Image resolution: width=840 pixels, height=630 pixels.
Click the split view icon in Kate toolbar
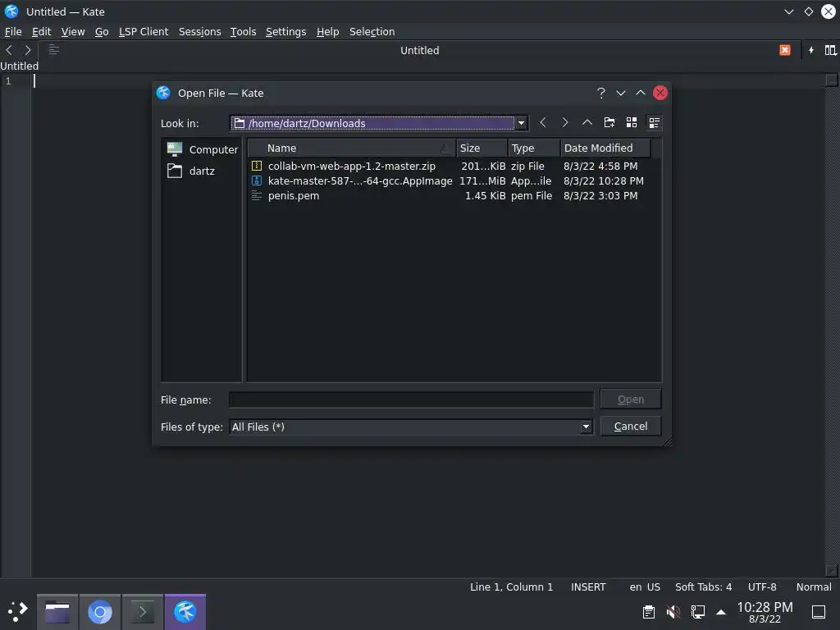pyautogui.click(x=830, y=50)
